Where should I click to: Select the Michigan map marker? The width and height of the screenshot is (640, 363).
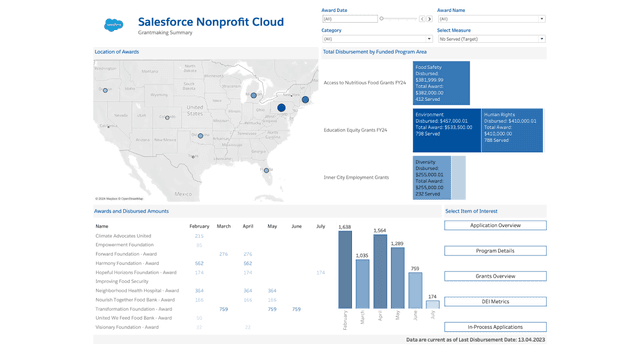pyautogui.click(x=253, y=95)
